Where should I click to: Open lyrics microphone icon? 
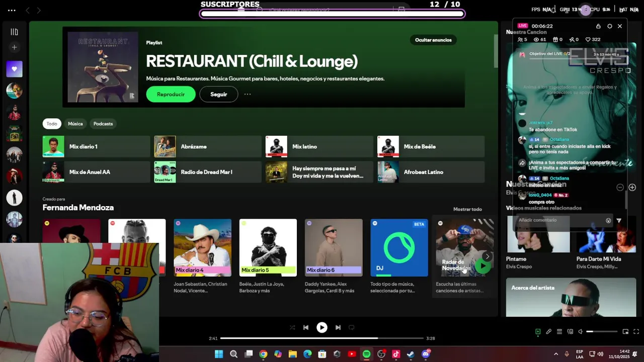click(x=548, y=331)
